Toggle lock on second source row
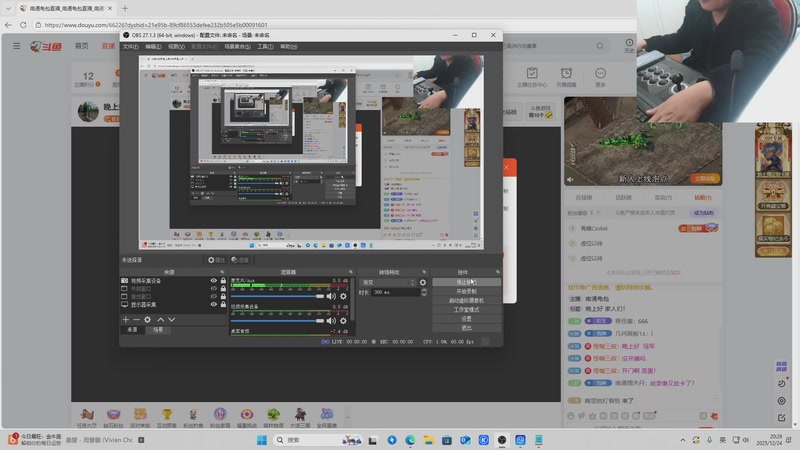The image size is (800, 450). coord(223,288)
